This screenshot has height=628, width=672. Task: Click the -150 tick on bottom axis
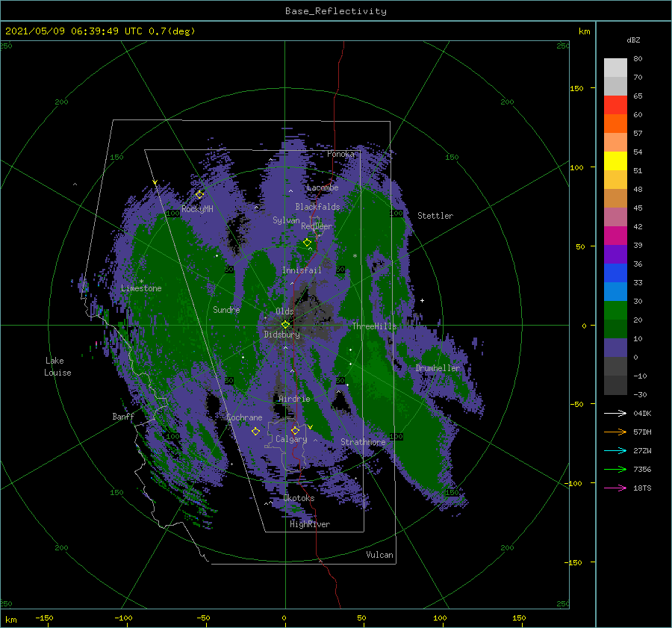pos(44,618)
